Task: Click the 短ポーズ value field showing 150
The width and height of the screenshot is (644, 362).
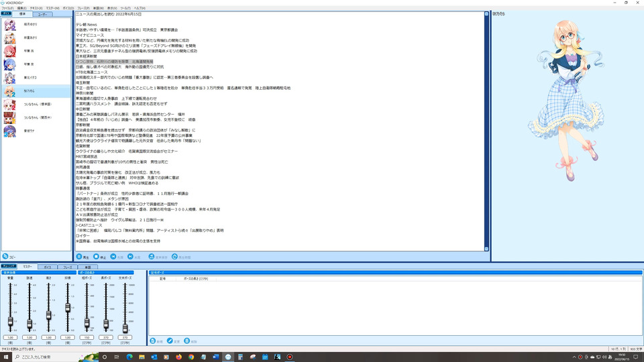Action: click(87, 337)
